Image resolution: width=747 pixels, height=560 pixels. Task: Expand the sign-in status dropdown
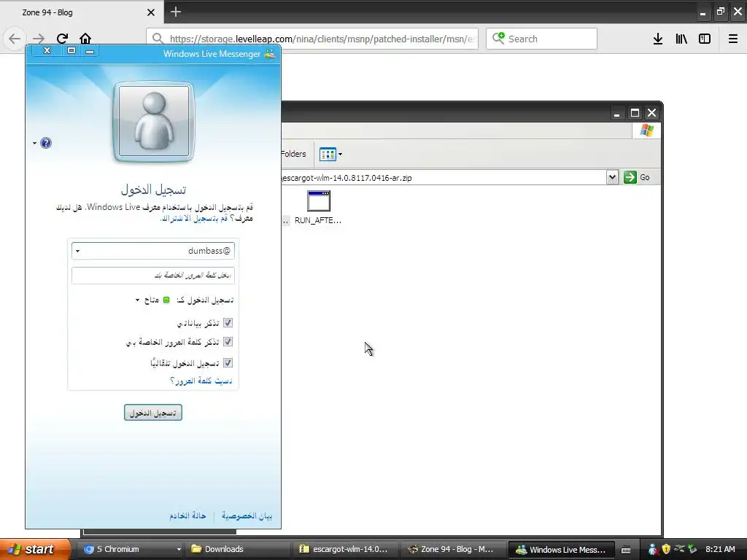pyautogui.click(x=137, y=300)
